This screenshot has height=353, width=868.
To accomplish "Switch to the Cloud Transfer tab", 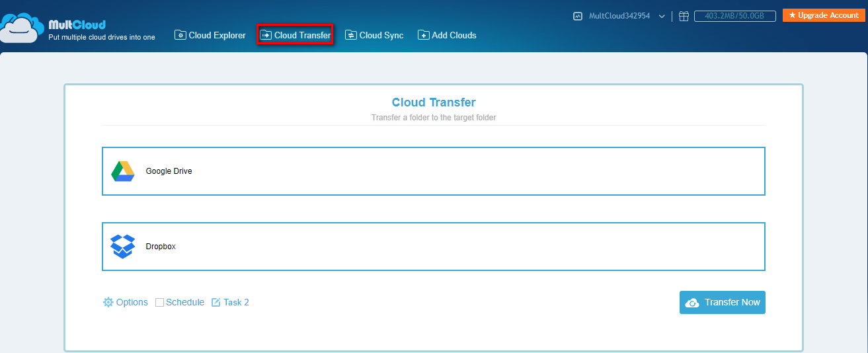I will (x=295, y=35).
